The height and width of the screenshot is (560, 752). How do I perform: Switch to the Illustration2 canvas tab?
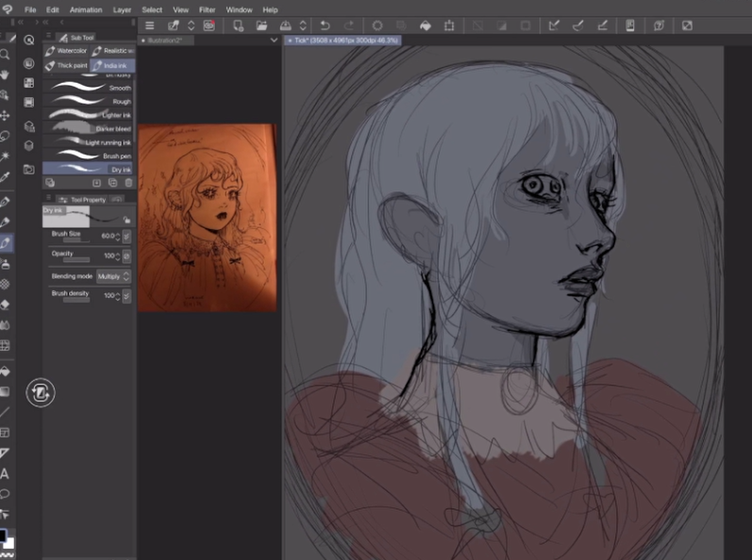coord(165,41)
